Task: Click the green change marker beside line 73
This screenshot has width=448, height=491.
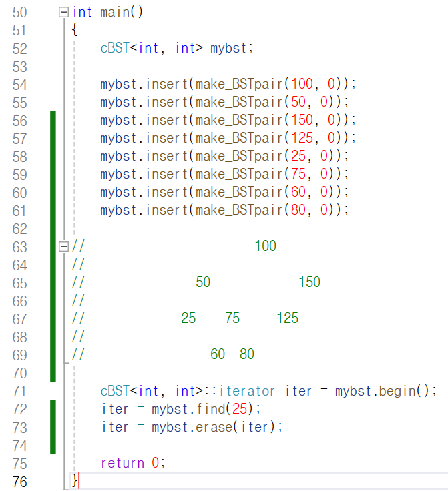Action: pos(53,428)
